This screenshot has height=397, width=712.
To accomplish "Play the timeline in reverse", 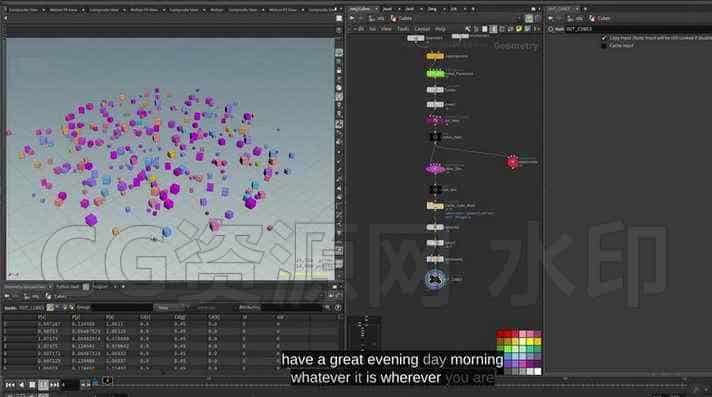I will (21, 385).
